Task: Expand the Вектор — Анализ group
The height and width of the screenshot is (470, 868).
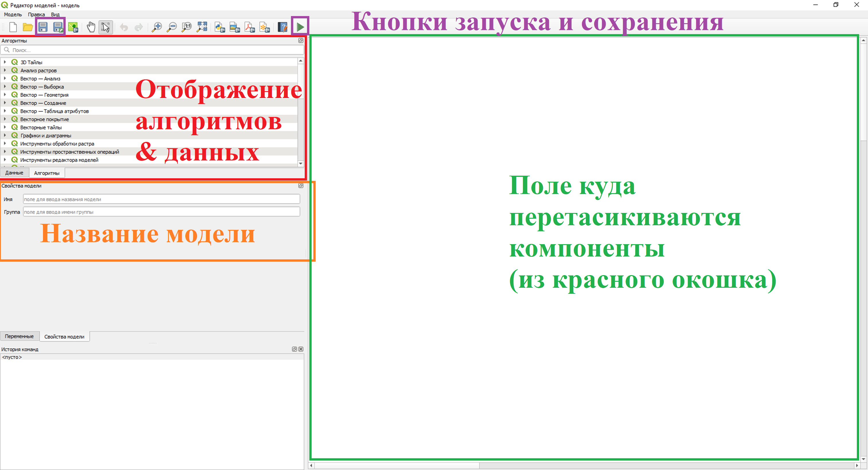Action: (5, 78)
